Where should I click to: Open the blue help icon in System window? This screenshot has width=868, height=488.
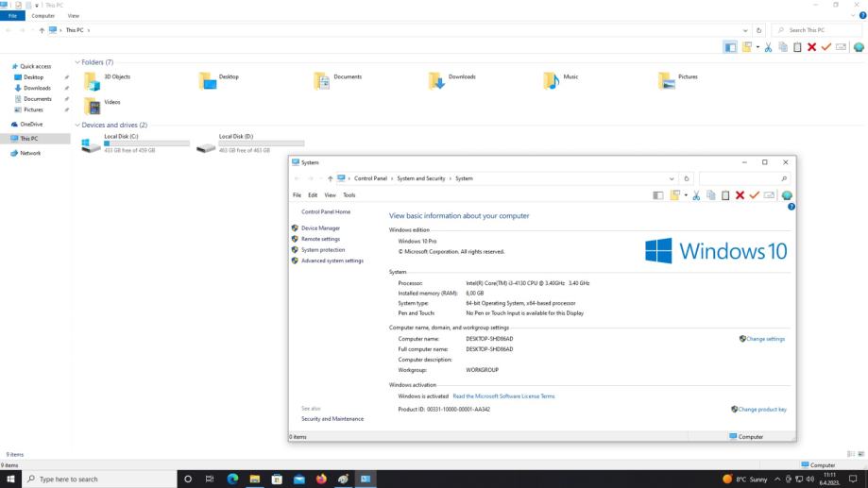(x=791, y=206)
